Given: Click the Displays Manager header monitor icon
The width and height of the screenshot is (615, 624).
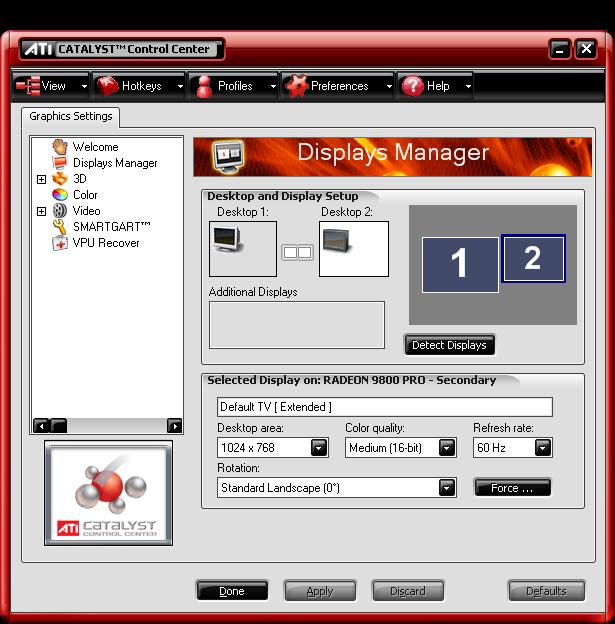Looking at the screenshot, I should (x=227, y=157).
